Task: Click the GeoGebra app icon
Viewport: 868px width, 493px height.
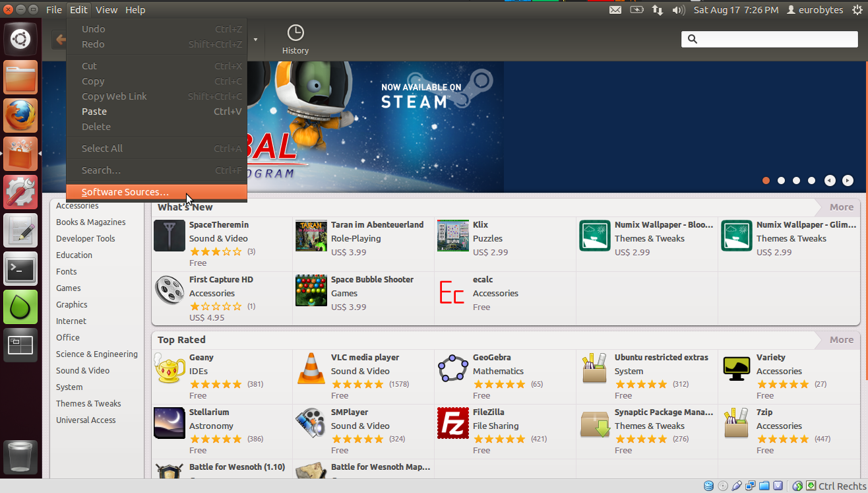Action: (453, 369)
